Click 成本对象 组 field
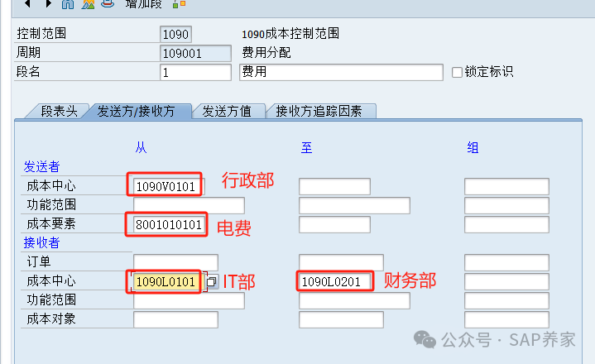This screenshot has height=364, width=595. coord(506,319)
